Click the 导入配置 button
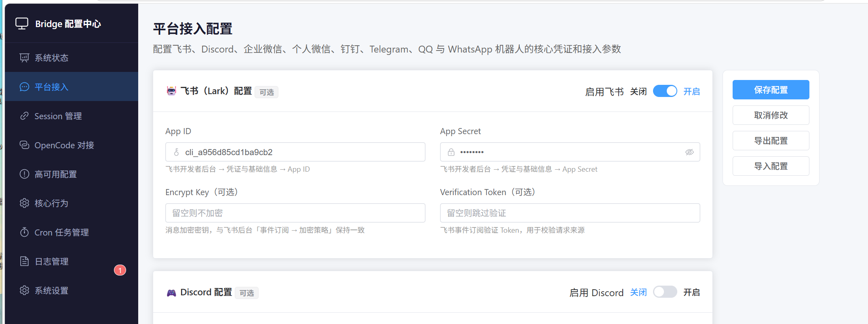The image size is (868, 324). (771, 166)
